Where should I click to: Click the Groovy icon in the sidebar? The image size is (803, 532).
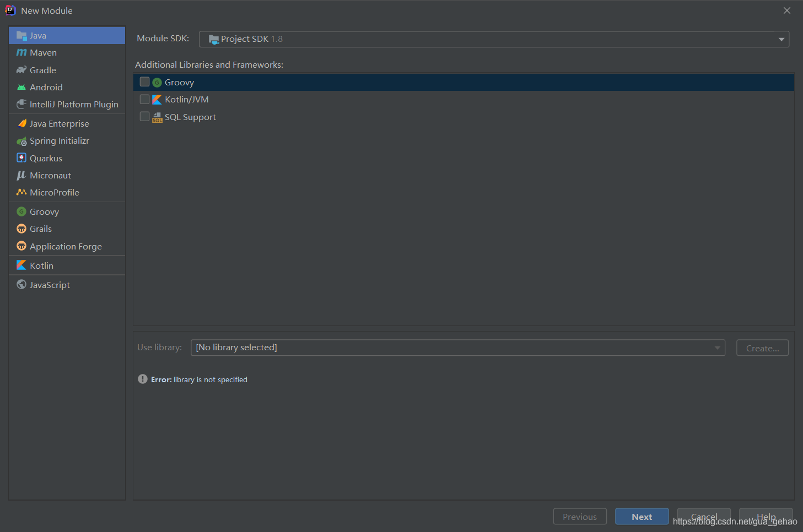(x=21, y=211)
